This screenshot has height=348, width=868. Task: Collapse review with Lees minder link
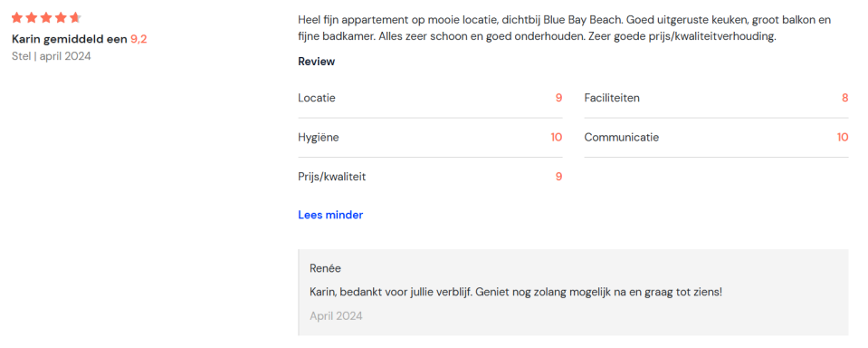tap(330, 215)
